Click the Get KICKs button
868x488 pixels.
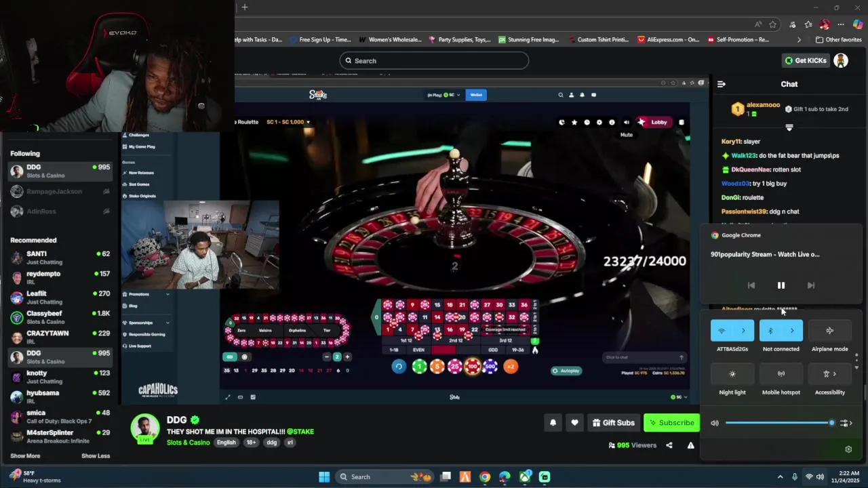pyautogui.click(x=806, y=60)
